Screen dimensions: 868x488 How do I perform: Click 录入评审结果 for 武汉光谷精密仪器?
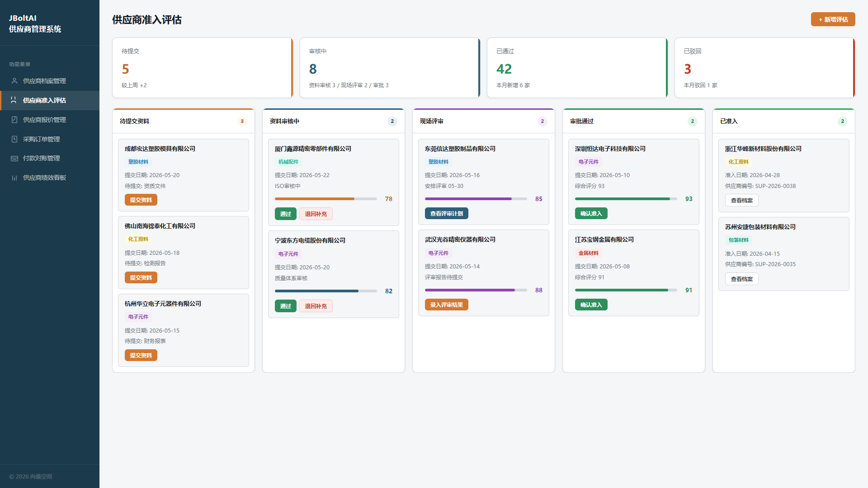[447, 305]
